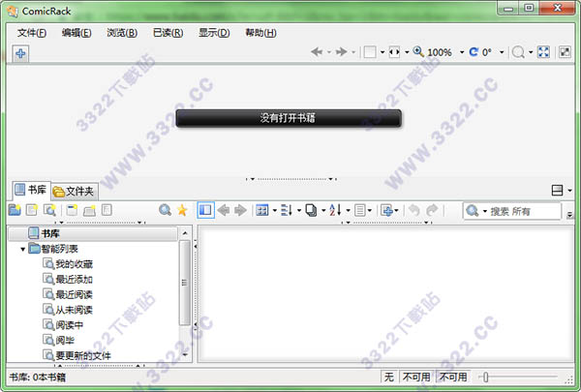Switch to the 文件夹 tab
Screen dimensions: 581x392
75,192
